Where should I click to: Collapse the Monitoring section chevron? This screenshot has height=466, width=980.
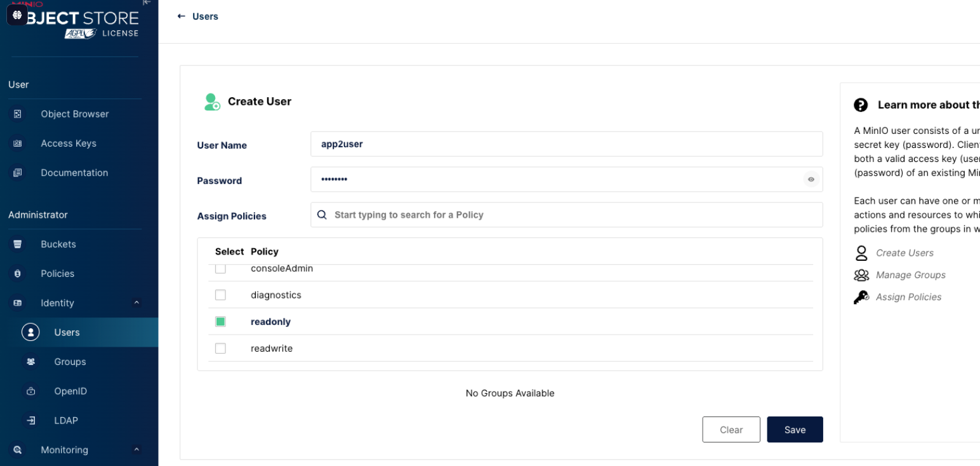coord(136,449)
